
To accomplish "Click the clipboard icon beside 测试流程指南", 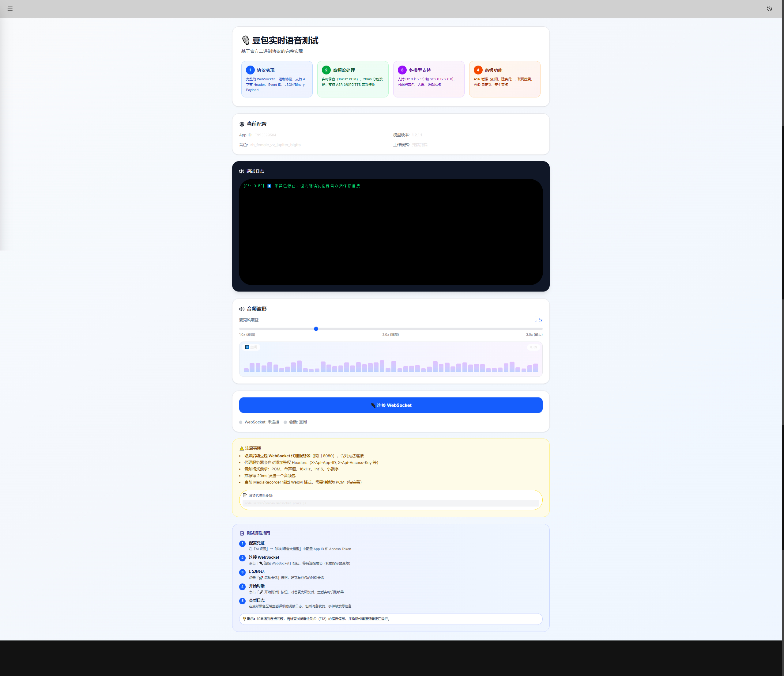I will (x=242, y=533).
